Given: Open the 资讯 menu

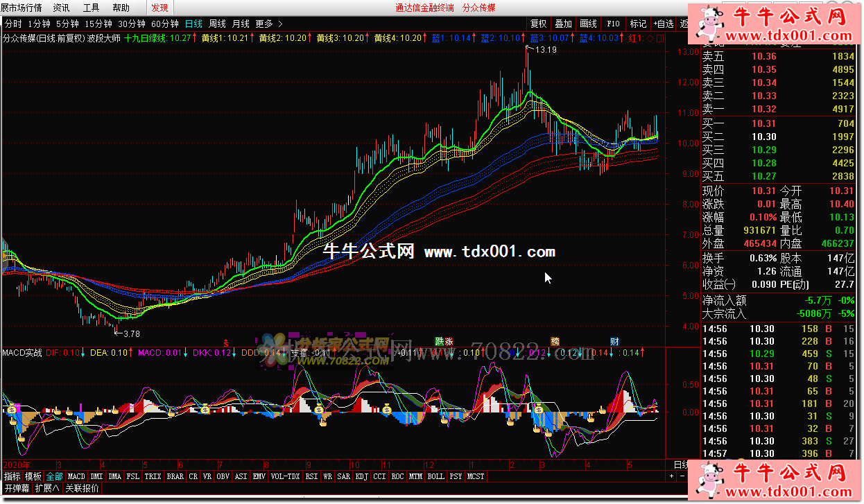Looking at the screenshot, I should click(61, 8).
